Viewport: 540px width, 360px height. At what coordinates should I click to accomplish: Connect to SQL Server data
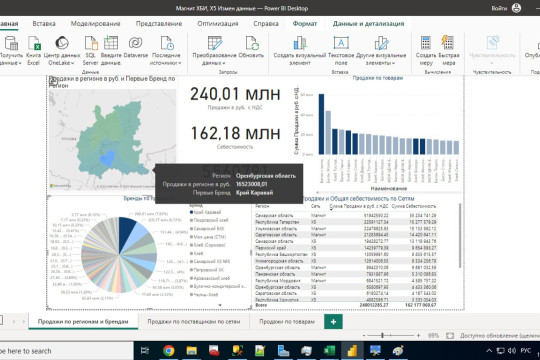91,50
